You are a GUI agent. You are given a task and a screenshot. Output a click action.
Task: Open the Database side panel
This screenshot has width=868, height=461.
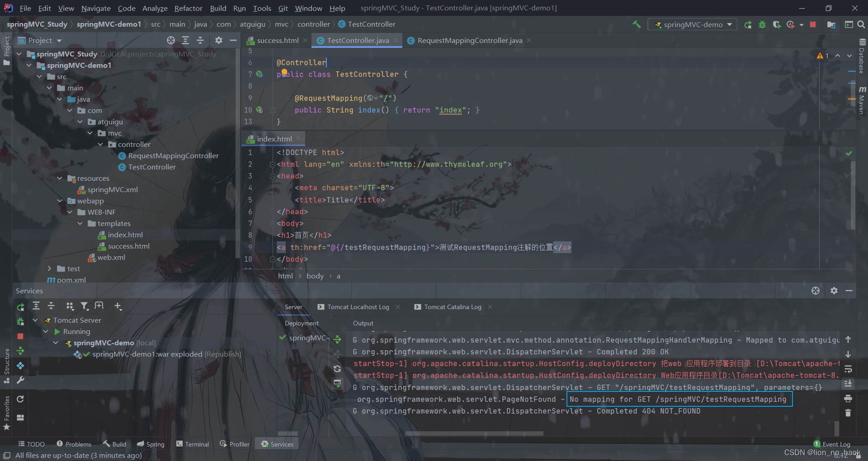tap(862, 56)
